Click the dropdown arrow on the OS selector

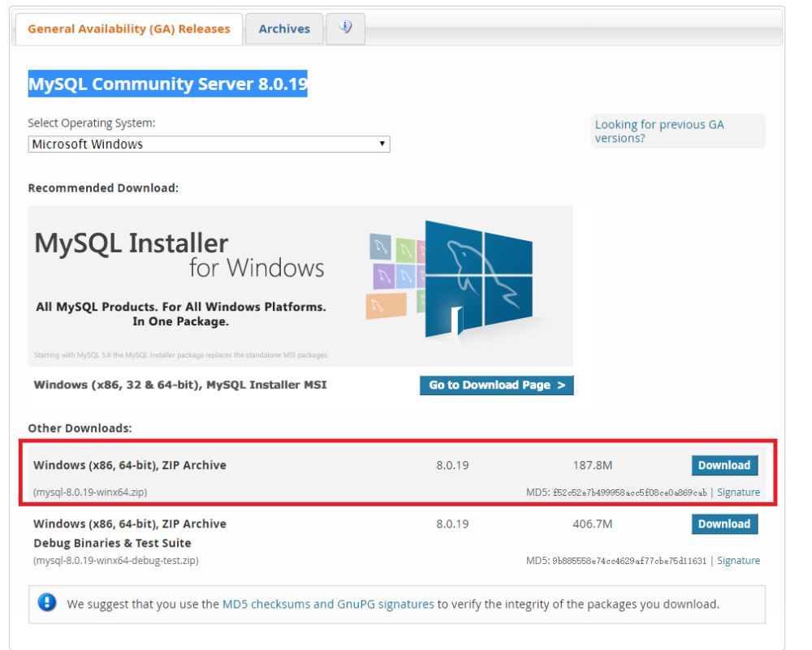[382, 144]
